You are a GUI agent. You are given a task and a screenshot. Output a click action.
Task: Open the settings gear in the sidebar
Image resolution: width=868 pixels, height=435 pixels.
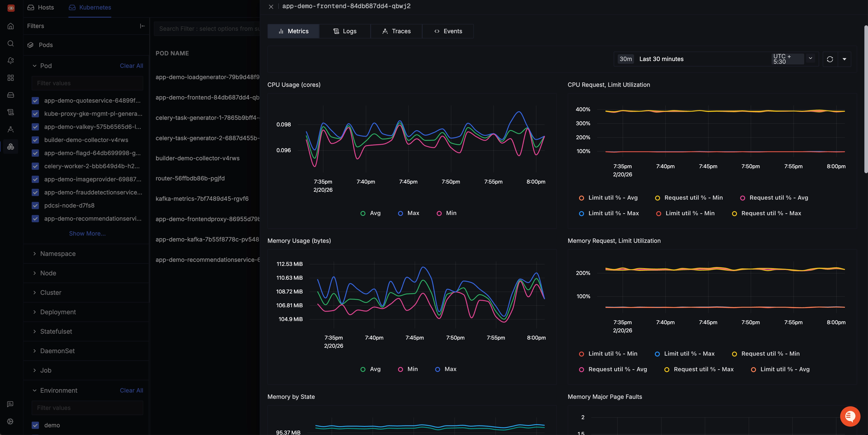click(x=10, y=421)
